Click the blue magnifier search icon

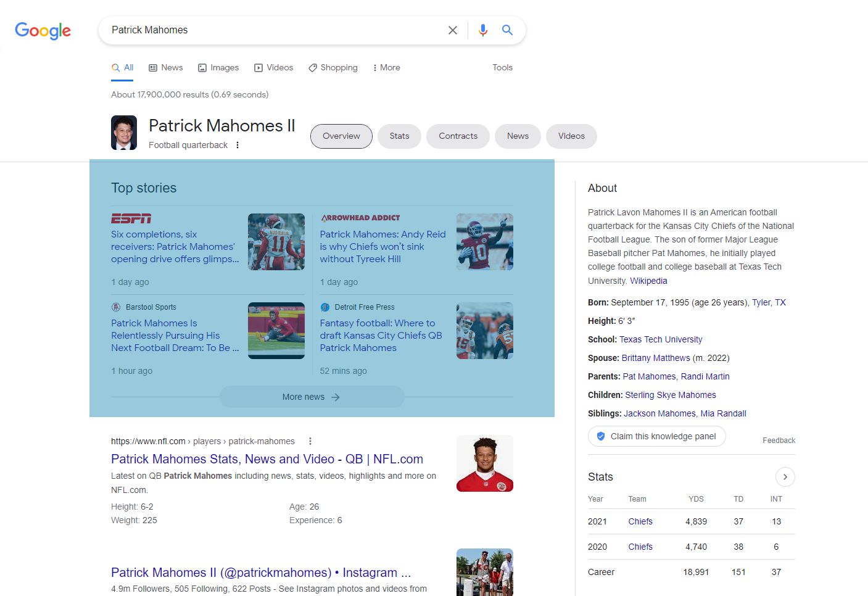(x=507, y=30)
